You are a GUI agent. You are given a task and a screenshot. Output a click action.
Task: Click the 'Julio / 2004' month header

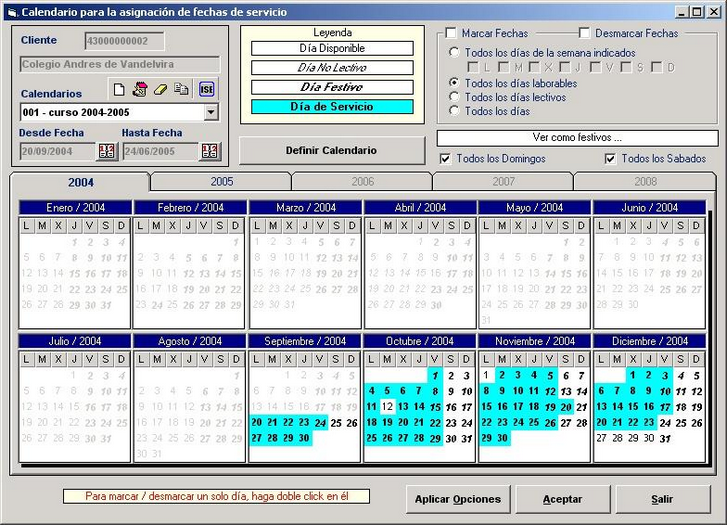75,341
